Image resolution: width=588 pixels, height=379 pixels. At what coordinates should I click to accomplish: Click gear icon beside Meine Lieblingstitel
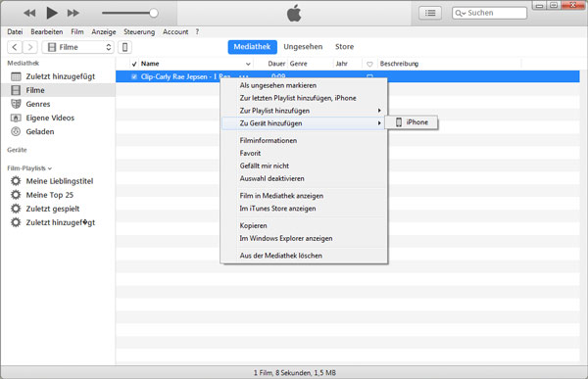(16, 181)
